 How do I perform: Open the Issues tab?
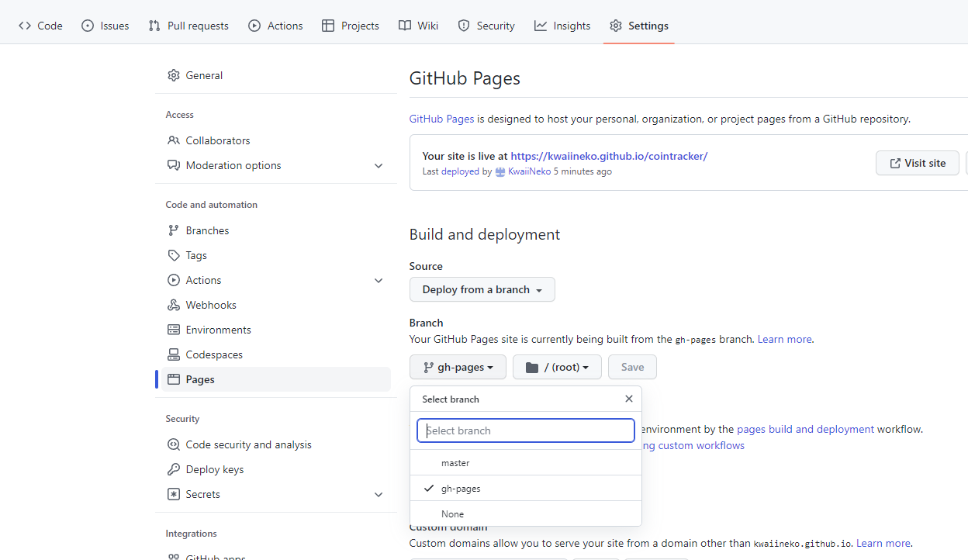click(105, 26)
